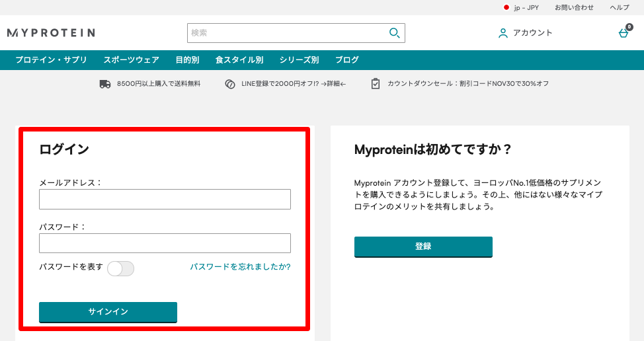Click the Japan flag red dot icon
The image size is (644, 341).
coord(506,7)
